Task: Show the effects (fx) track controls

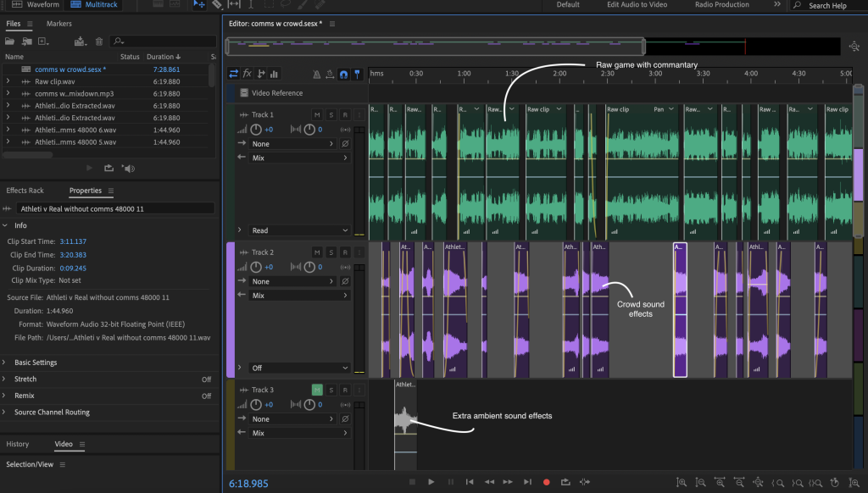Action: (247, 75)
